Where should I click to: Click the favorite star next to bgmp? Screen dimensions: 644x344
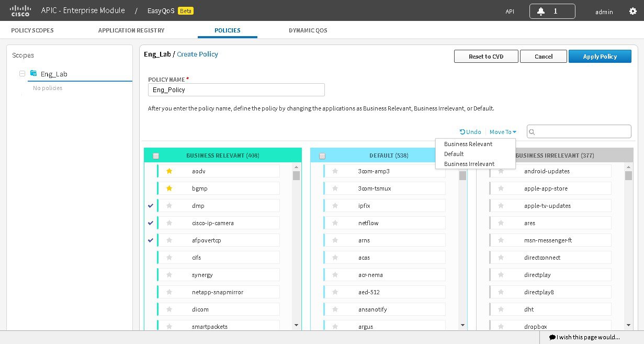170,188
